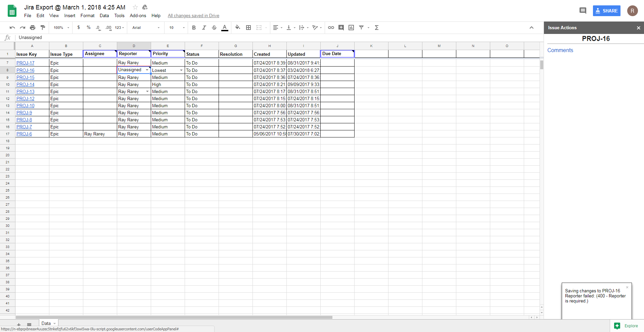The image size is (644, 332).
Task: Toggle Bold formatting
Action: (x=194, y=28)
